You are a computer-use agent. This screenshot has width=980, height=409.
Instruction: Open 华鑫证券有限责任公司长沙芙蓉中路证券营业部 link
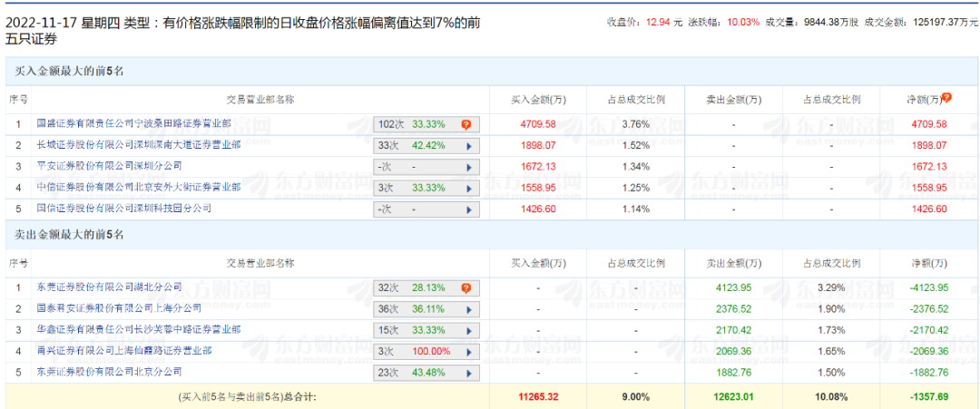pos(139,329)
